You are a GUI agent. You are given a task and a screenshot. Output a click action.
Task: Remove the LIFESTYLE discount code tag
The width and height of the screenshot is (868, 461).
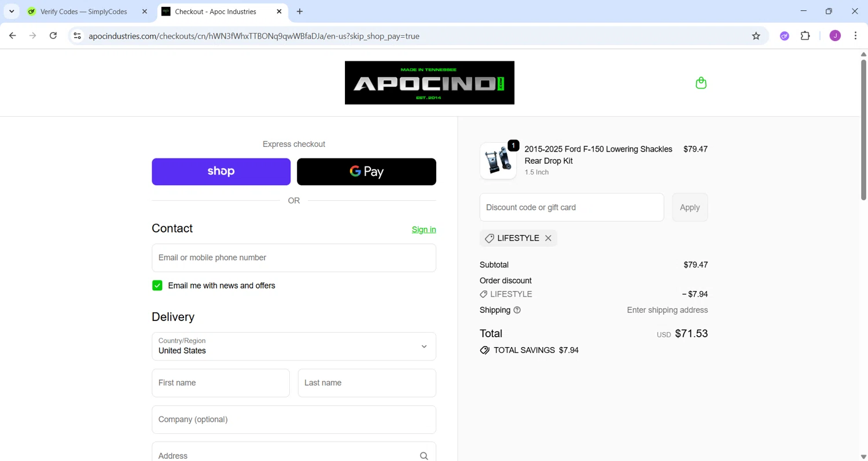point(548,238)
